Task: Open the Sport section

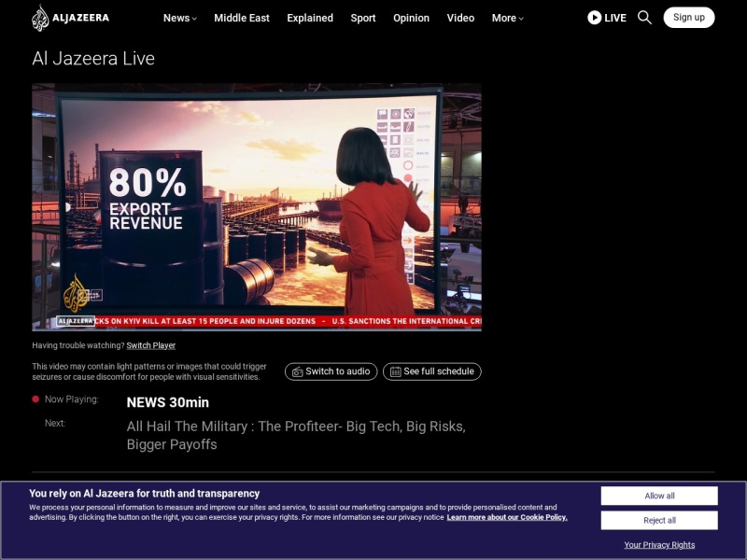Action: coord(363,18)
